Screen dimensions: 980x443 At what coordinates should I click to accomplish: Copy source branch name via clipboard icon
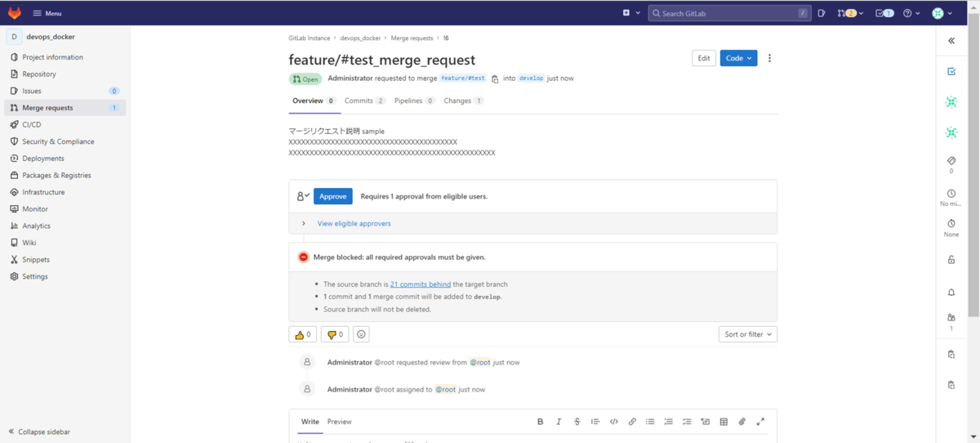(495, 79)
